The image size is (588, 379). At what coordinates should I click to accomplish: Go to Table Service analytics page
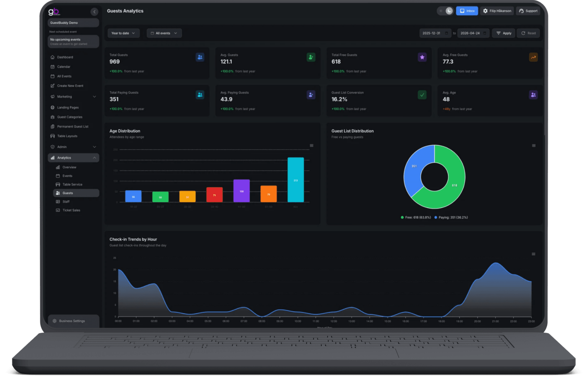coord(72,184)
